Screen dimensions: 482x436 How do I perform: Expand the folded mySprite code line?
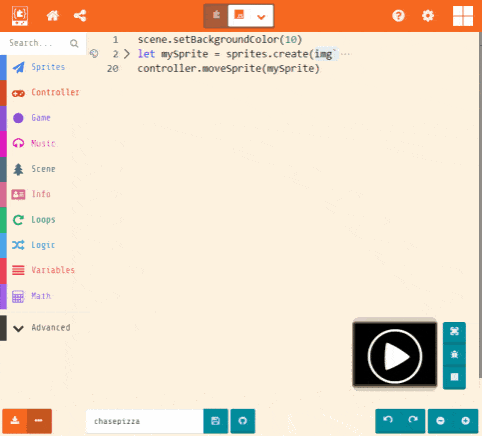tap(127, 54)
